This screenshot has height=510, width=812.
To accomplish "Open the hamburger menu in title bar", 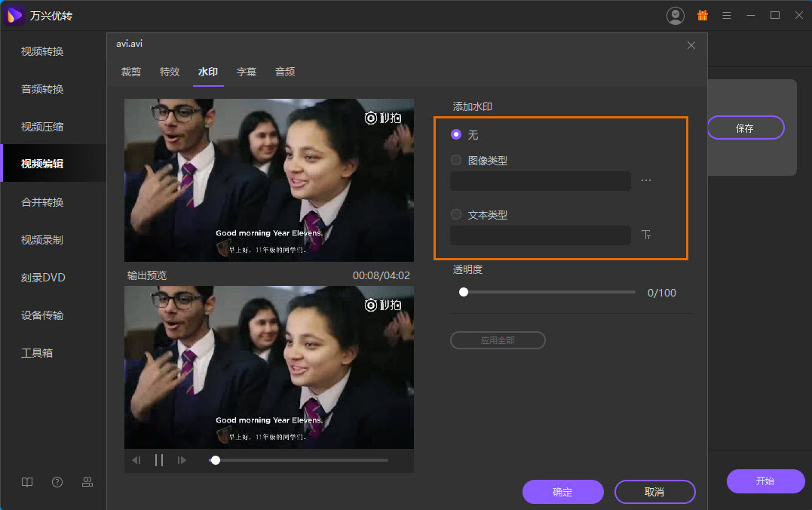I will click(x=727, y=15).
